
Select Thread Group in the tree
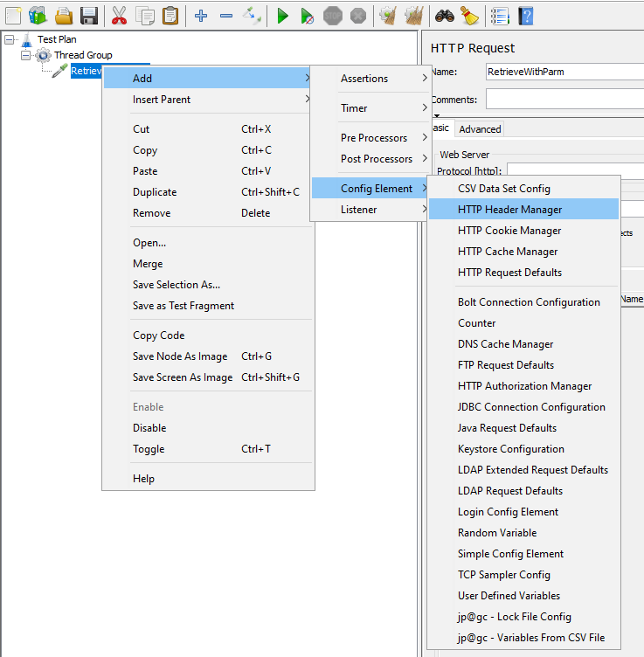coord(83,55)
